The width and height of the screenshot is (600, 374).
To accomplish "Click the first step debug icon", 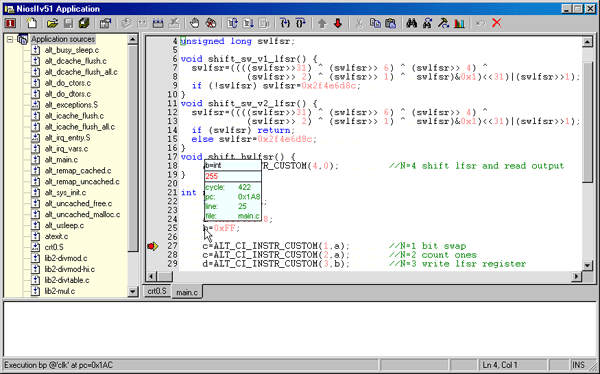I will click(x=232, y=23).
